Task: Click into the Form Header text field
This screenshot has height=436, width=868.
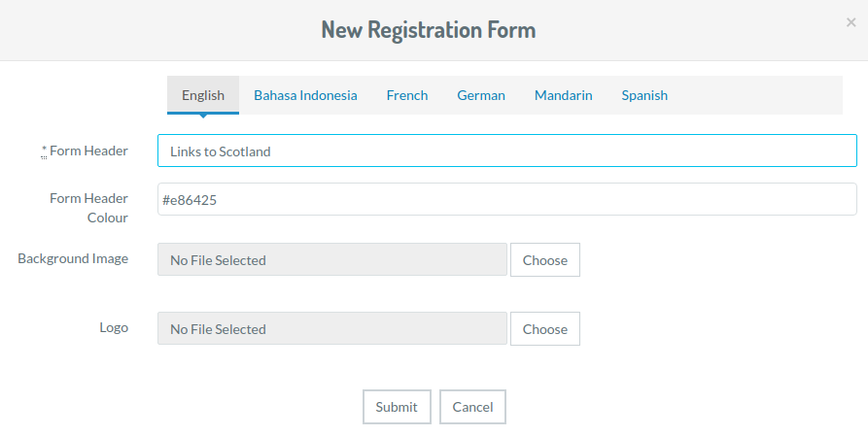Action: [x=506, y=151]
